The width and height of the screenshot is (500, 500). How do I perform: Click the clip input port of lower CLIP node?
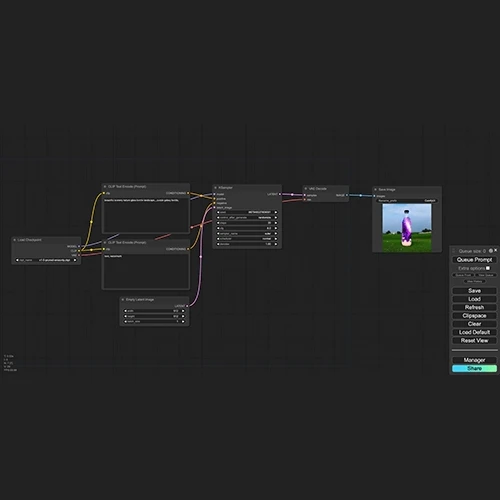(x=104, y=249)
